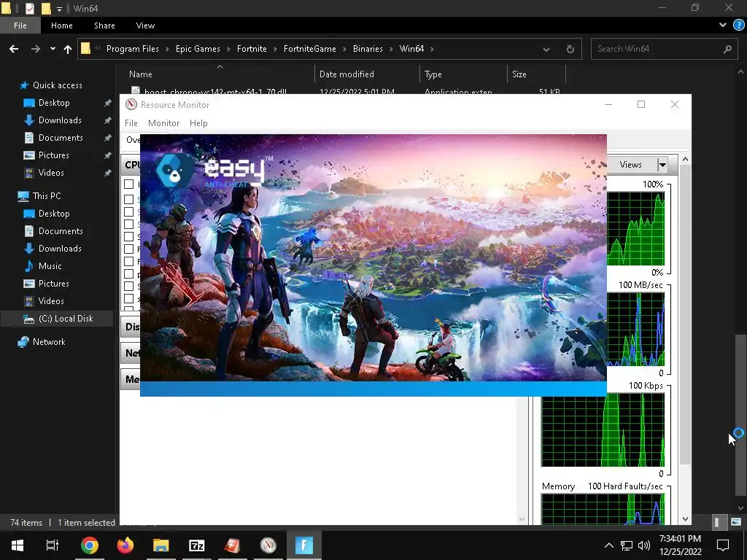Open the volume control in the system tray
Viewport: 747px width, 560px height.
click(x=644, y=545)
